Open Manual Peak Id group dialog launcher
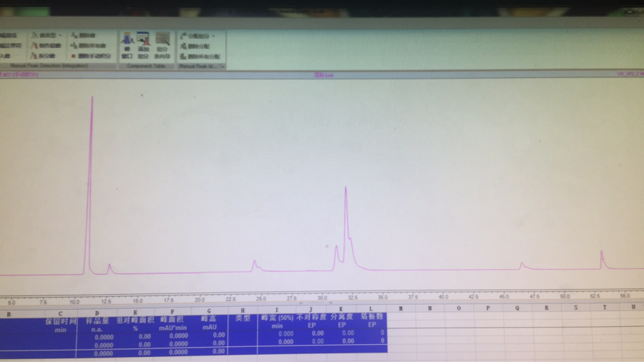The height and width of the screenshot is (362, 644). click(x=223, y=66)
